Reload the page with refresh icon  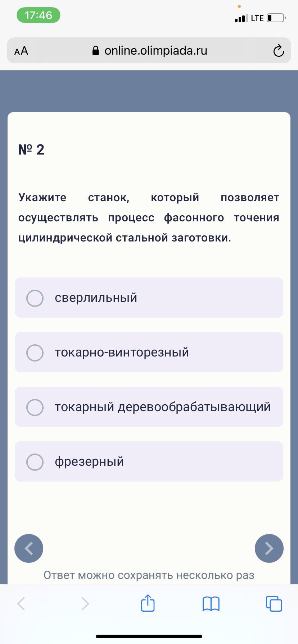click(x=278, y=51)
